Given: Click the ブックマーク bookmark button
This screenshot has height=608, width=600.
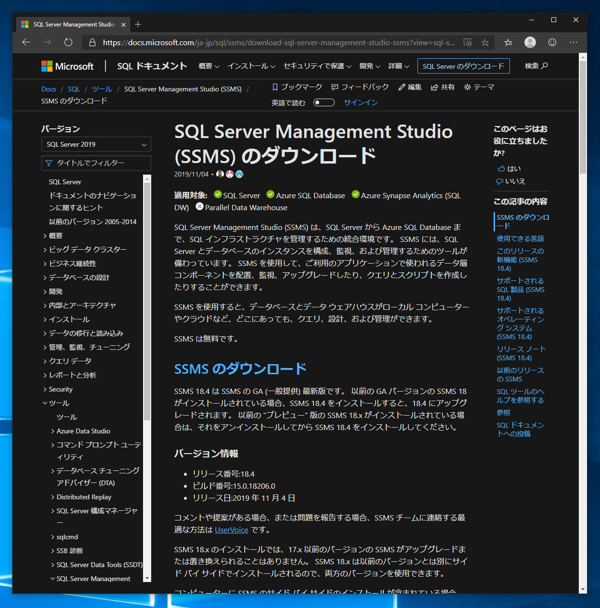Looking at the screenshot, I should (x=297, y=87).
